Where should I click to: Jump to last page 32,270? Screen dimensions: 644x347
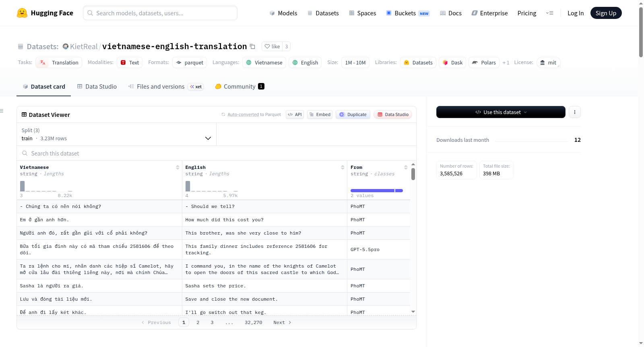(254, 322)
